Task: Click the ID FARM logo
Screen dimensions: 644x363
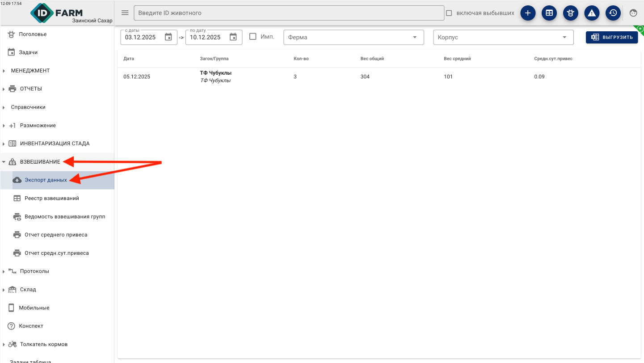Action: (x=56, y=13)
